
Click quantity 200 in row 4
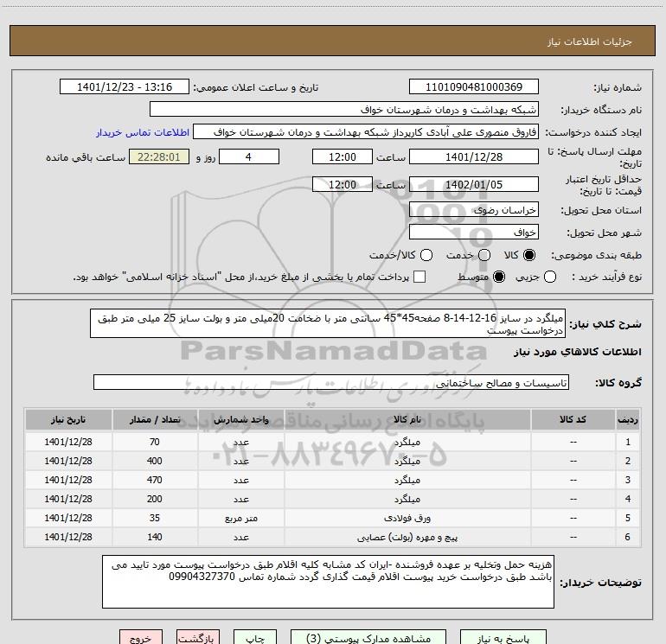point(155,500)
